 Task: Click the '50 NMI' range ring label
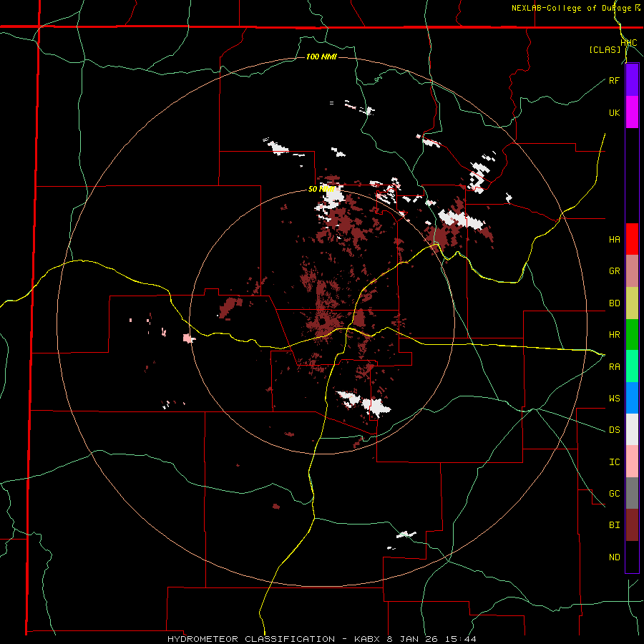pos(321,189)
